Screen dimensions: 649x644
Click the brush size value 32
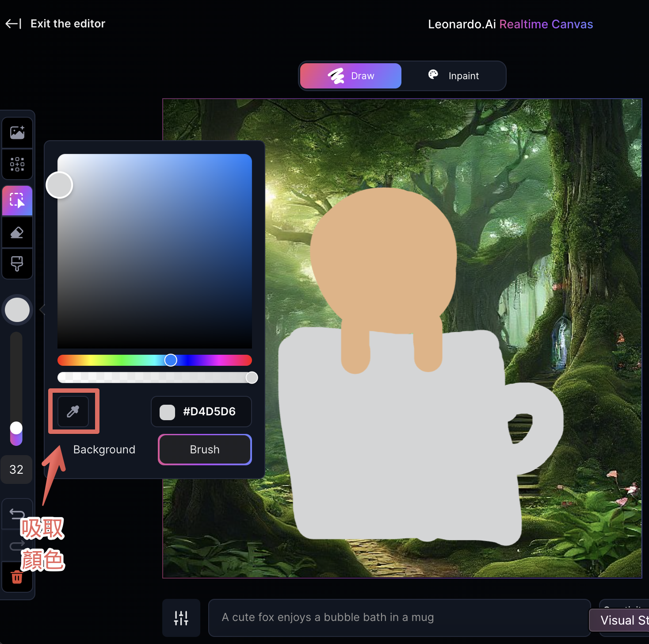[x=16, y=469]
